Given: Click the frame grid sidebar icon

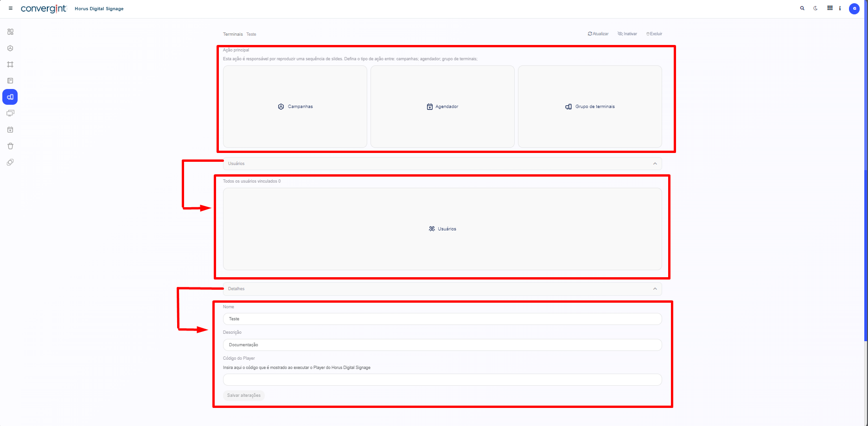Looking at the screenshot, I should [x=10, y=64].
